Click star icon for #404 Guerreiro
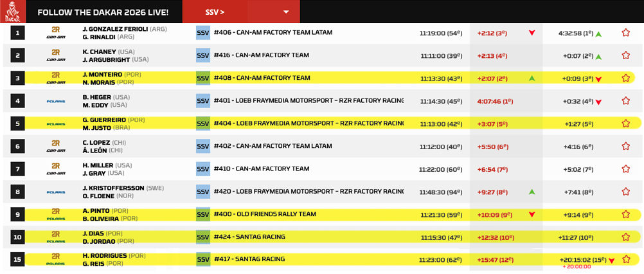This screenshot has width=644, height=274. click(x=625, y=123)
